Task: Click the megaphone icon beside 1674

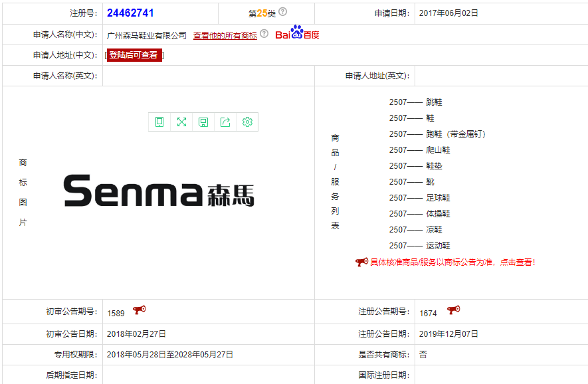Action: [x=453, y=310]
